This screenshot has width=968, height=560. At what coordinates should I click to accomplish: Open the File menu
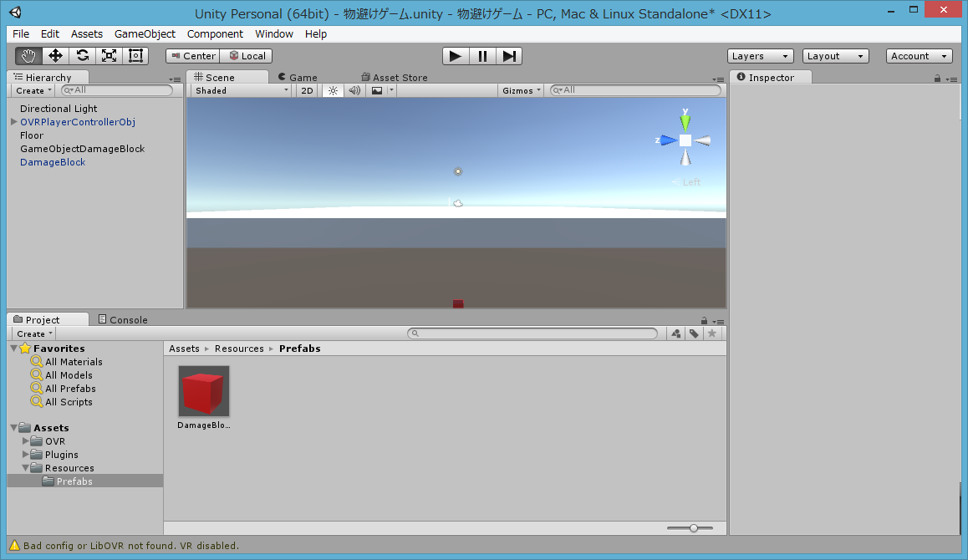click(x=20, y=34)
